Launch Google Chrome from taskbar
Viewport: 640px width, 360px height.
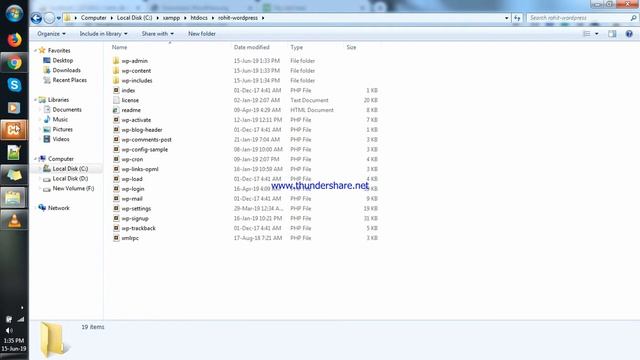pyautogui.click(x=14, y=62)
